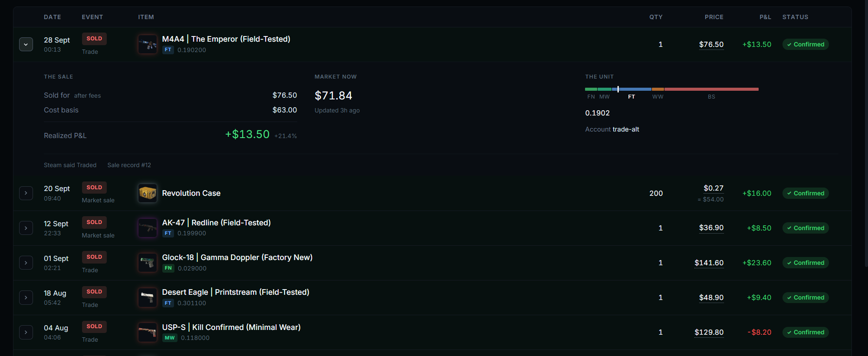Click the Confirmed status badge for M4A4
868x356 pixels.
click(806, 44)
